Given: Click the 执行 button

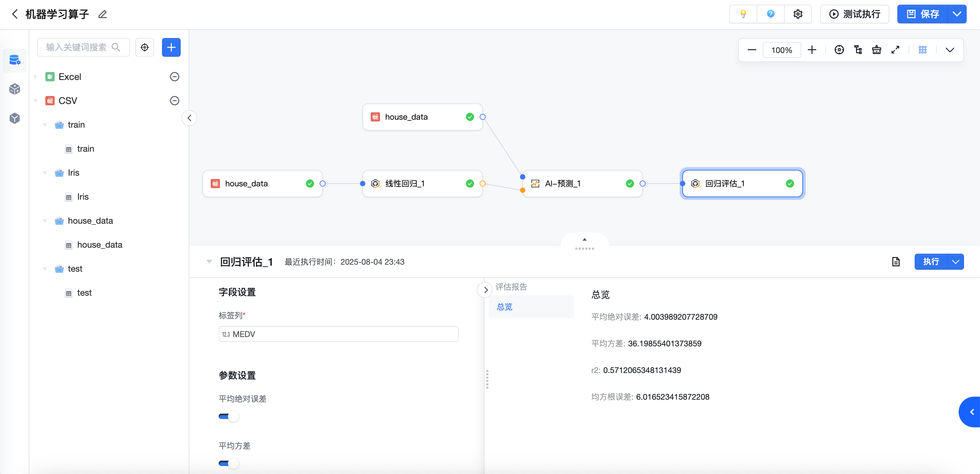Looking at the screenshot, I should (931, 262).
